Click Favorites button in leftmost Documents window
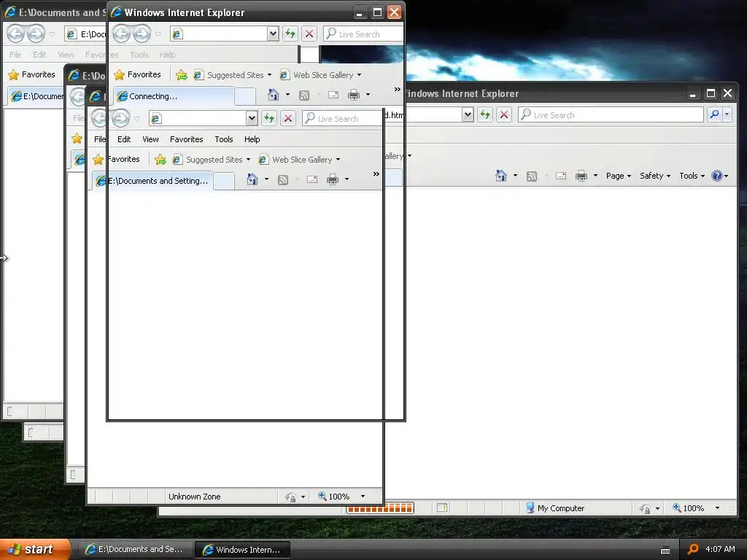Image resolution: width=747 pixels, height=560 pixels. (x=32, y=75)
